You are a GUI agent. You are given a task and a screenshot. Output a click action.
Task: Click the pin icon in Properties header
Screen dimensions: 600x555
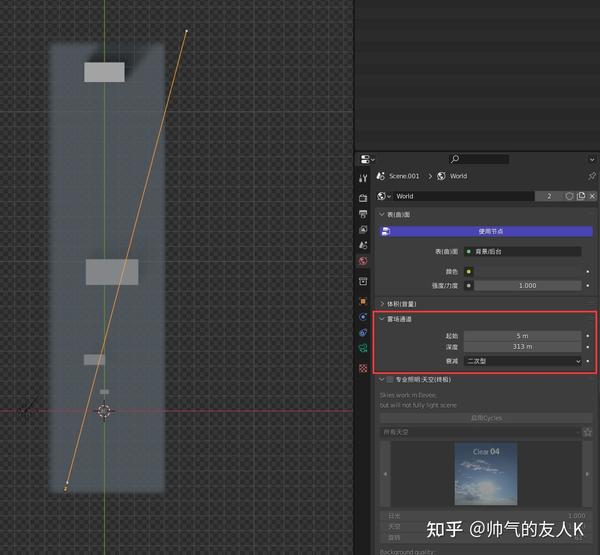[592, 176]
